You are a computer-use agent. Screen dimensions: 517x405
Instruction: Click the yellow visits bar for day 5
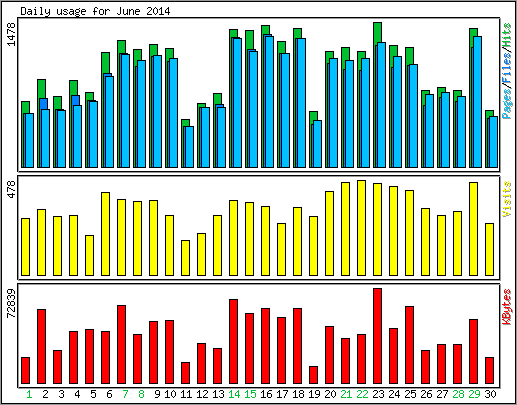pyautogui.click(x=89, y=256)
